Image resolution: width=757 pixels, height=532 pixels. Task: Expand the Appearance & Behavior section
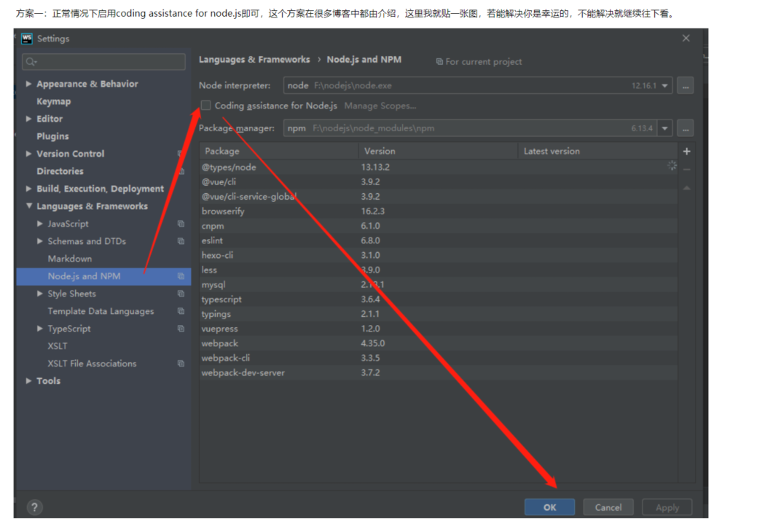pos(28,84)
